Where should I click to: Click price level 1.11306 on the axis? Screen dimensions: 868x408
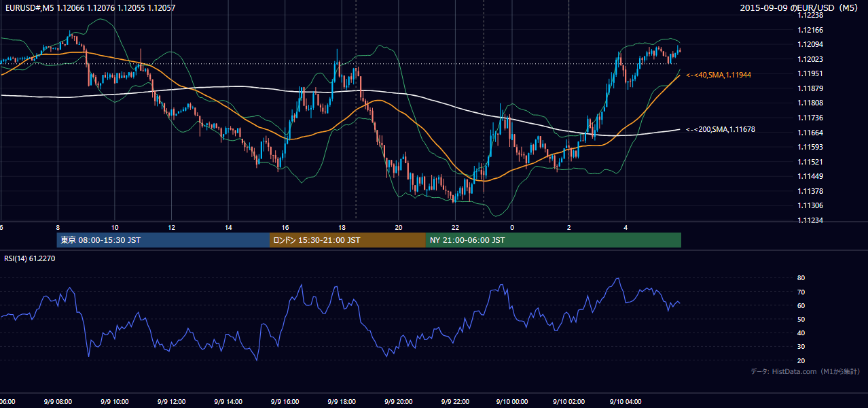(x=810, y=205)
